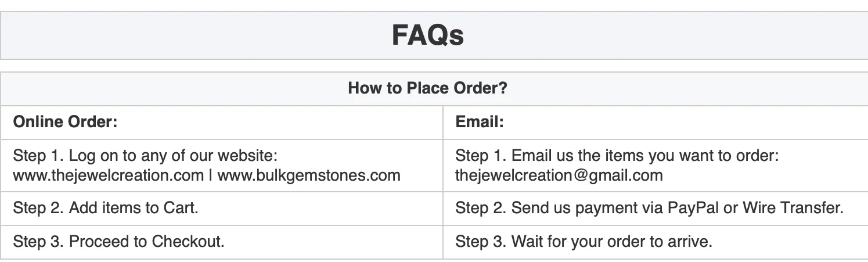Click the word "Cart" in Step 2

point(181,208)
